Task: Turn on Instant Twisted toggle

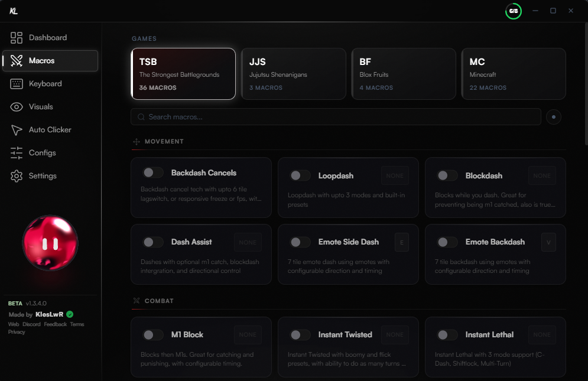Action: 300,334
